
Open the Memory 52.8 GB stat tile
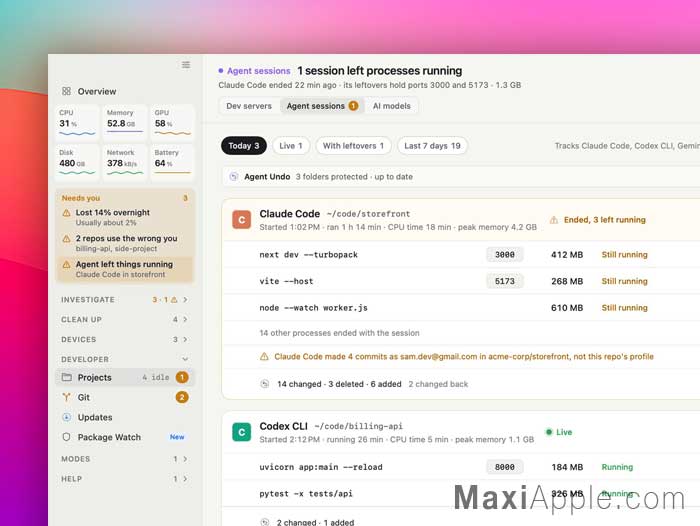[125, 121]
